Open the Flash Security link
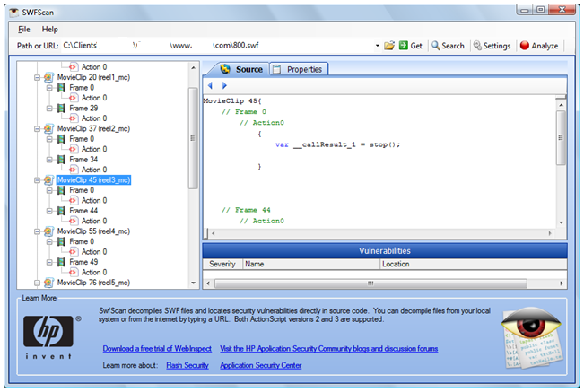 (187, 366)
